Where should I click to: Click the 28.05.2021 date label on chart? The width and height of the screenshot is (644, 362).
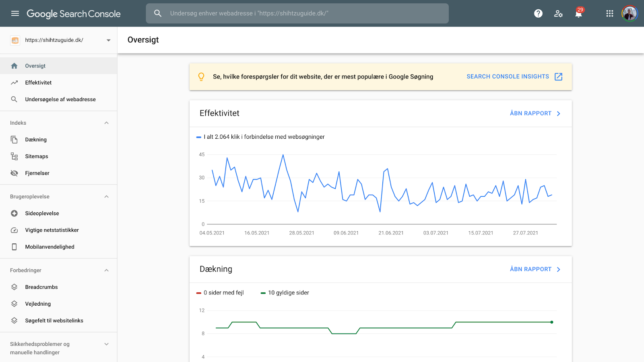(x=301, y=233)
